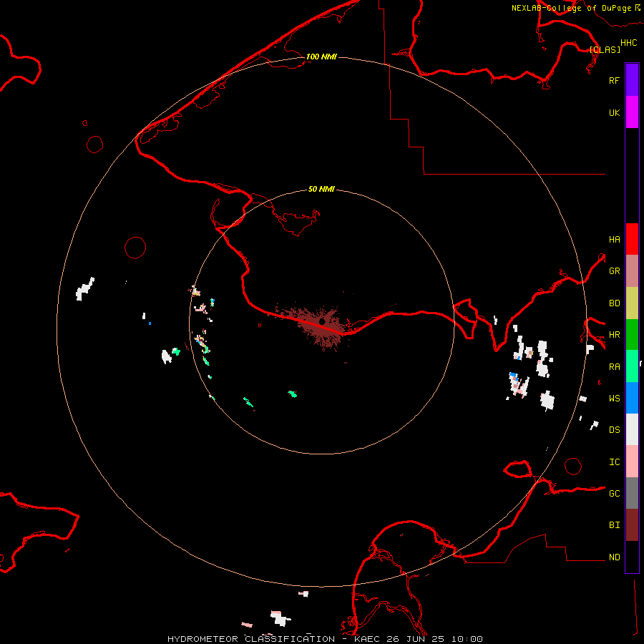This screenshot has height=644, width=644.
Task: Click the "50 NMI" range ring label
Action: coord(321,189)
